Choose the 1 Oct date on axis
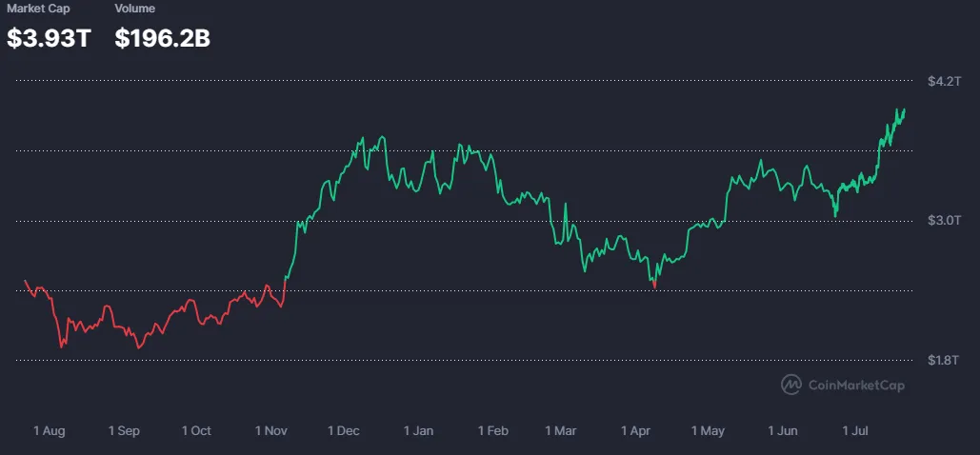The height and width of the screenshot is (455, 980). pyautogui.click(x=196, y=431)
